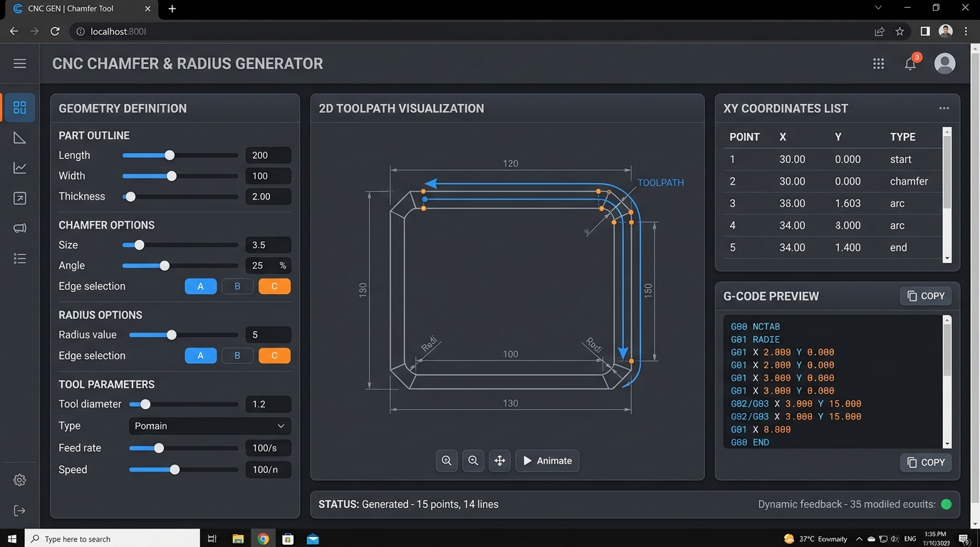Open Windows Start menu
Viewport: 980px width, 547px height.
point(11,538)
